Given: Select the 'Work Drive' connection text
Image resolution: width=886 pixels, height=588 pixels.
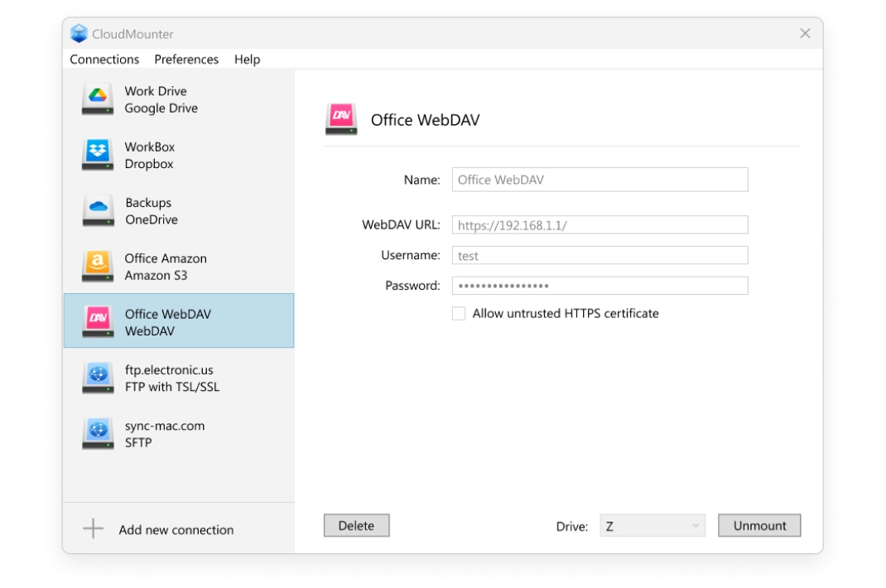Looking at the screenshot, I should pos(156,91).
